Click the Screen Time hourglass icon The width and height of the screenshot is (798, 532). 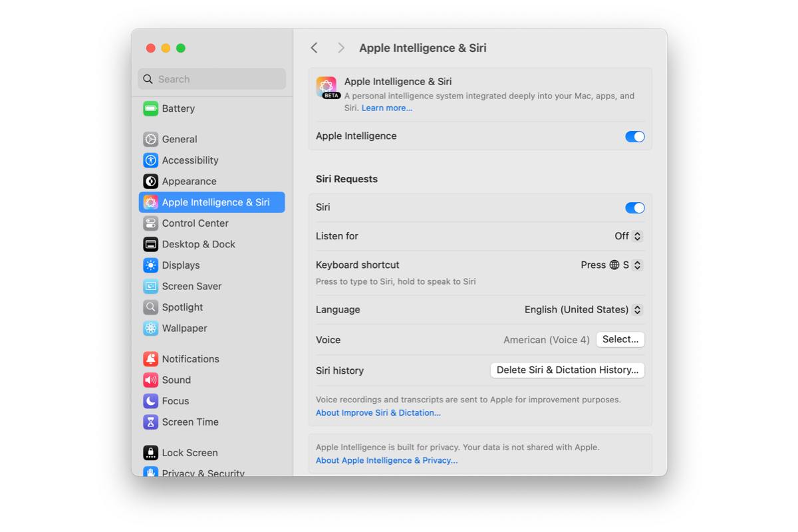(x=151, y=422)
